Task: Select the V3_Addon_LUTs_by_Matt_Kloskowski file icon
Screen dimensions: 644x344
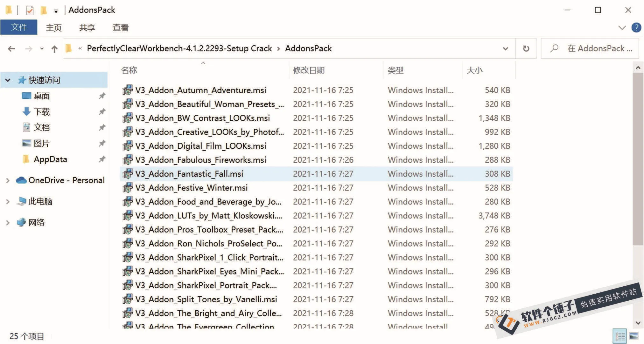Action: click(x=128, y=216)
